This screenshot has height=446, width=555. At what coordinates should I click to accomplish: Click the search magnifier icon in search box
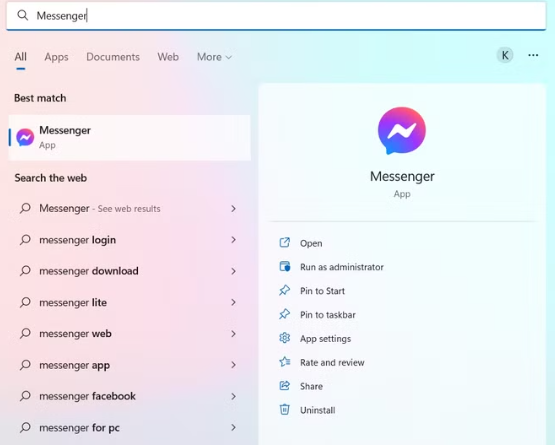(x=23, y=15)
